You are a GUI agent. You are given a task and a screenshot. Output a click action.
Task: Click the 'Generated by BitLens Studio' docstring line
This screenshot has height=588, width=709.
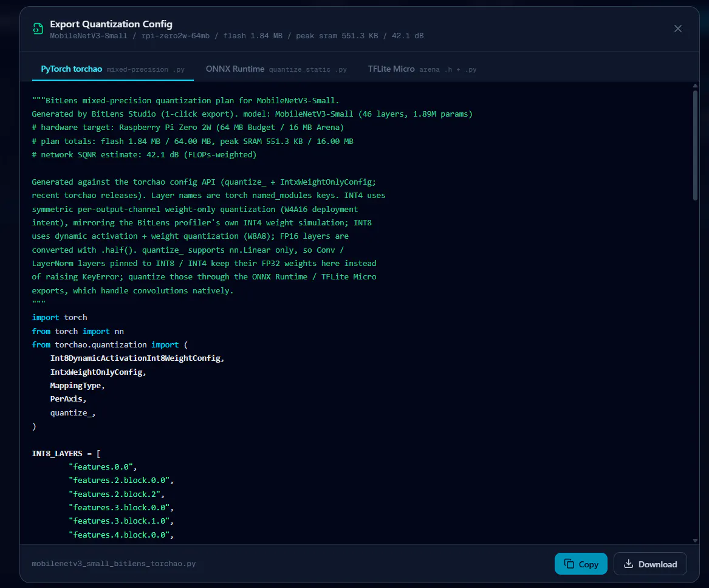coord(252,114)
